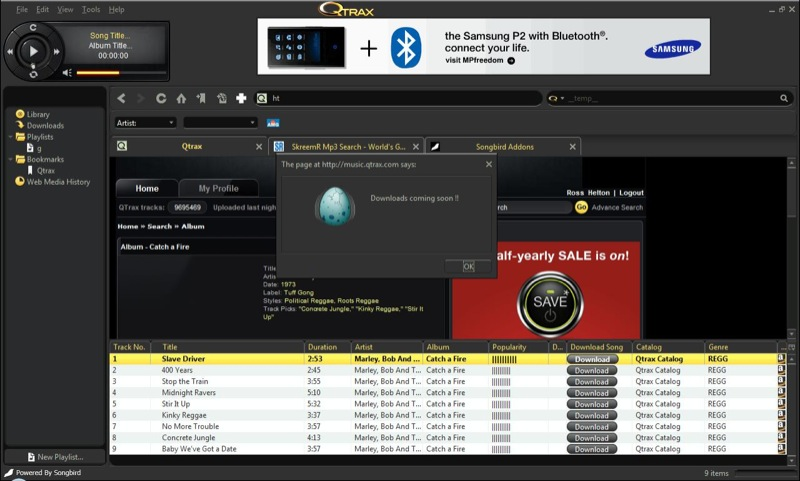Click the subscribe media page icon next to bookmark
Image resolution: width=800 pixels, height=481 pixels.
pyautogui.click(x=221, y=98)
